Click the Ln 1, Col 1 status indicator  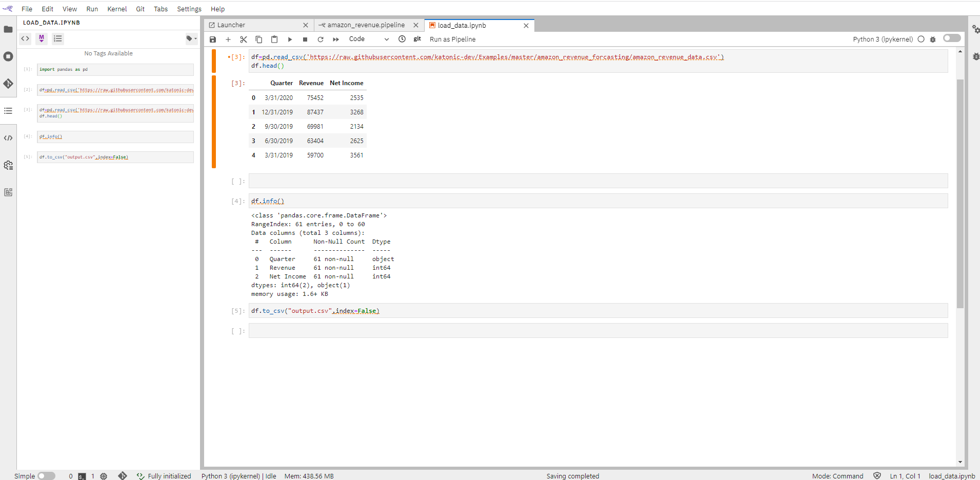pos(905,476)
